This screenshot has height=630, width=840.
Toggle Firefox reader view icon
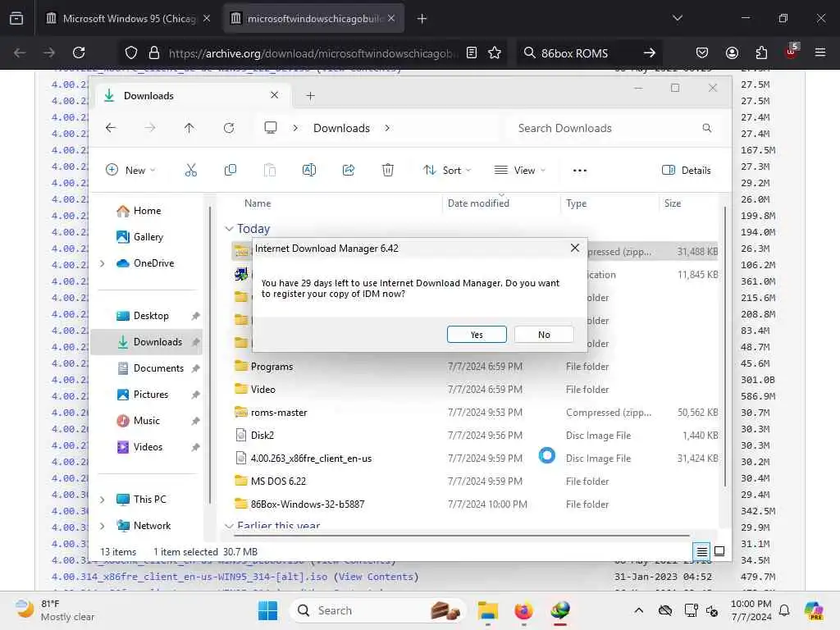pos(472,52)
